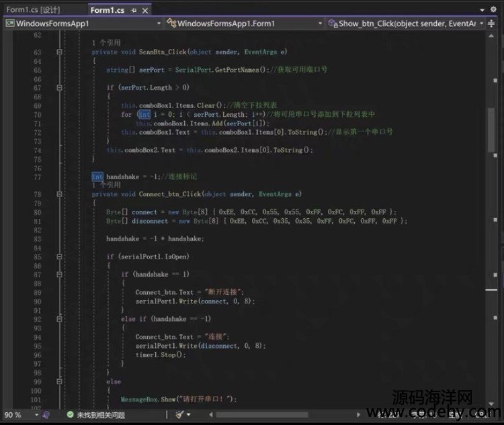Screen dimensions: 504x425
Task: Click the vertical scrollbar thumb
Action: tap(491, 130)
